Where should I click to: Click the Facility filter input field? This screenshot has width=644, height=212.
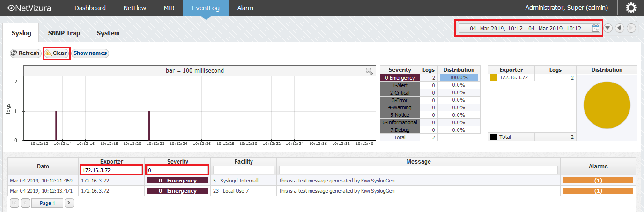click(244, 170)
